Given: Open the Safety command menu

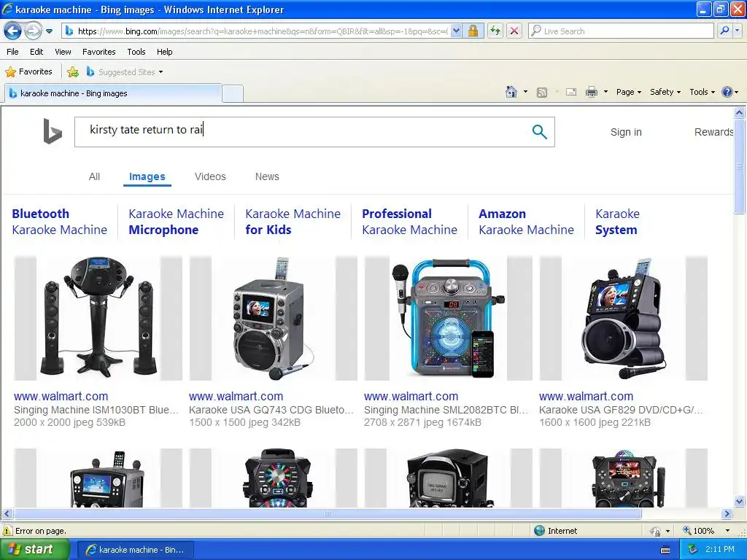Looking at the screenshot, I should click(x=665, y=92).
